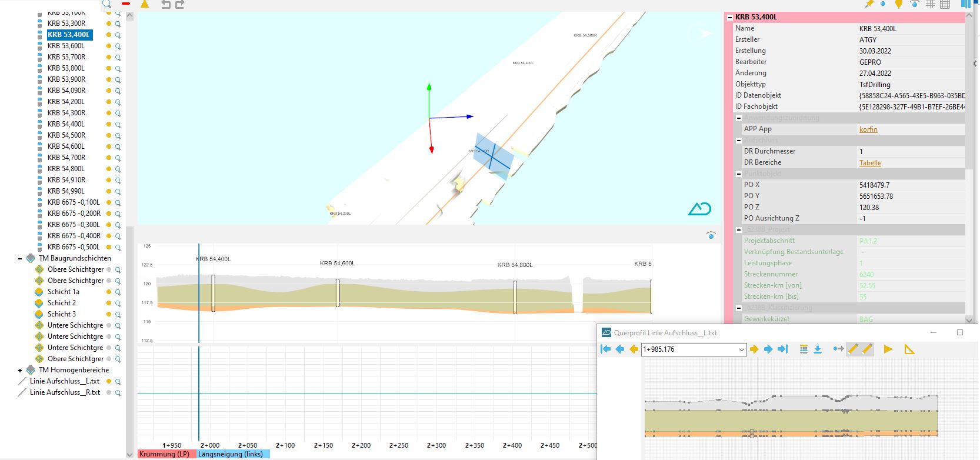This screenshot has width=980, height=460.
Task: Go to previous station with blue left arrow
Action: (x=619, y=349)
